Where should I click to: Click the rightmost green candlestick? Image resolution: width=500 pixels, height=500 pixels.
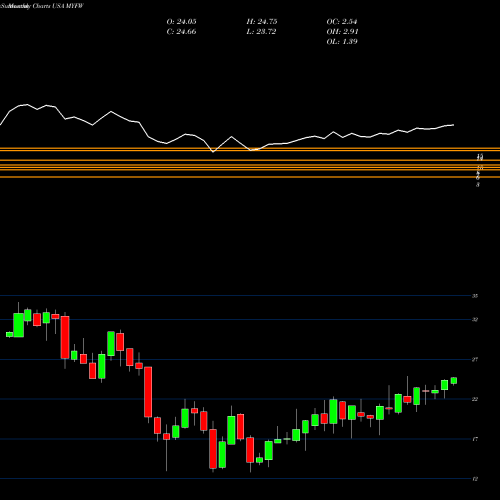click(454, 381)
